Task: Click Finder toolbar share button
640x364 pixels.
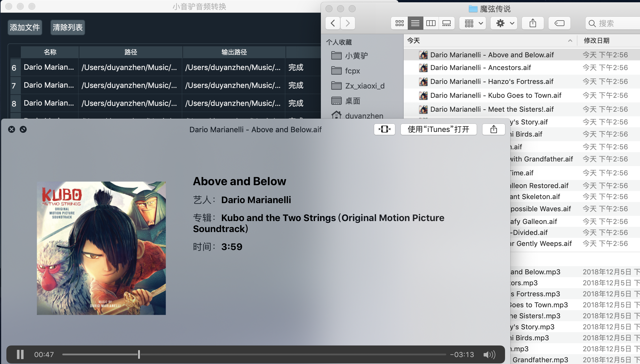Action: (x=533, y=23)
